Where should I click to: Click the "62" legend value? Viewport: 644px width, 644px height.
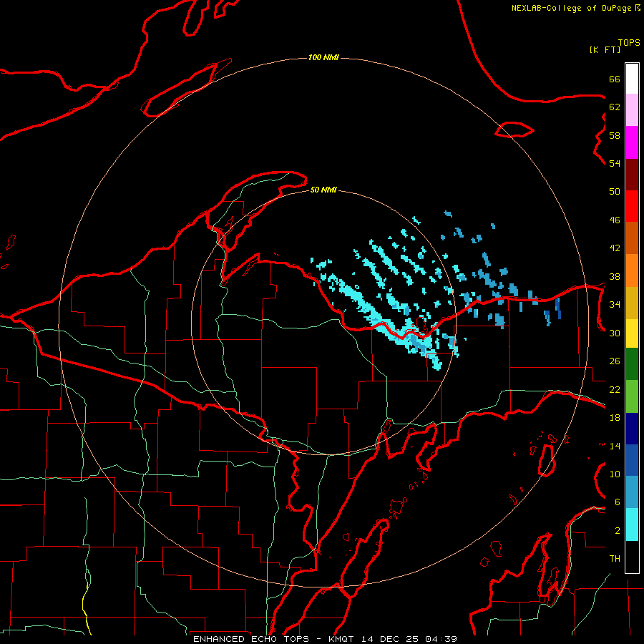pyautogui.click(x=615, y=107)
